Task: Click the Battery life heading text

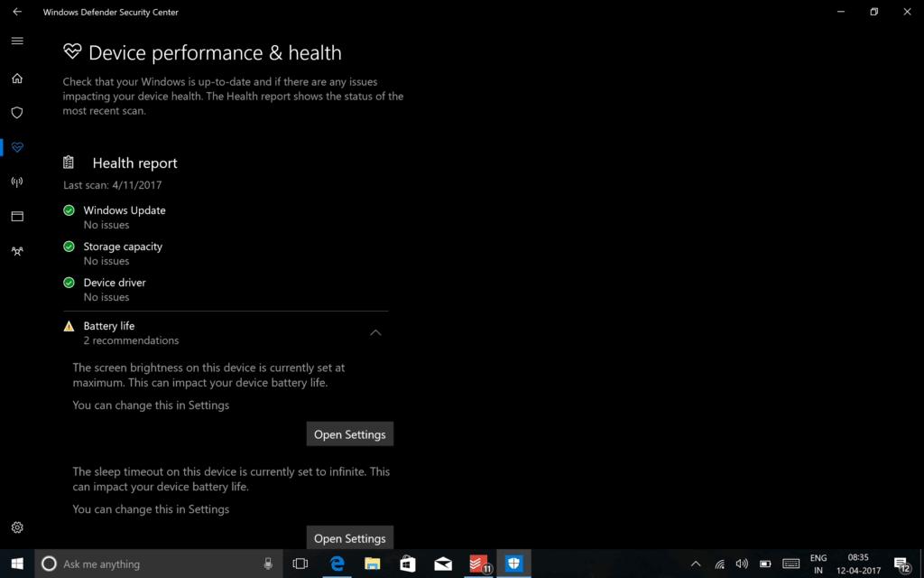Action: click(109, 326)
